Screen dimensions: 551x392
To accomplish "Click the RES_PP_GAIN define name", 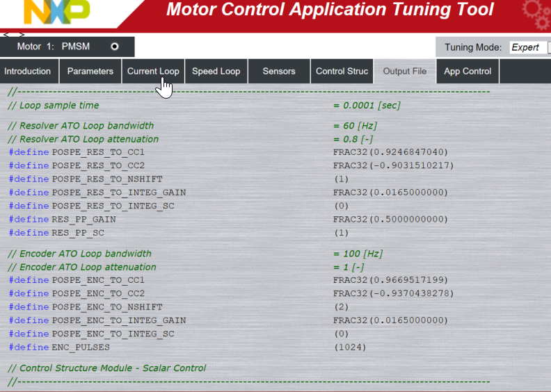I will (84, 220).
